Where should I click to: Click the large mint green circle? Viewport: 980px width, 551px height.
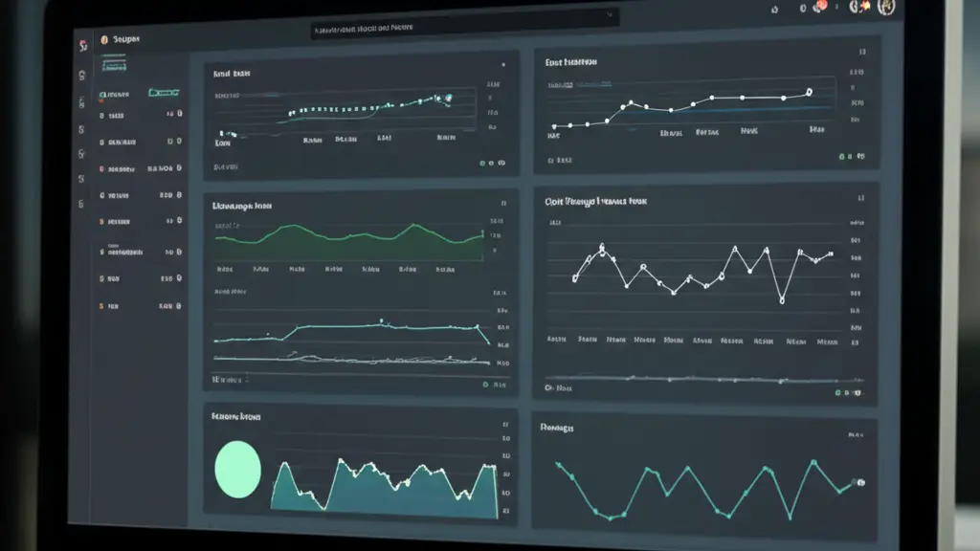238,470
